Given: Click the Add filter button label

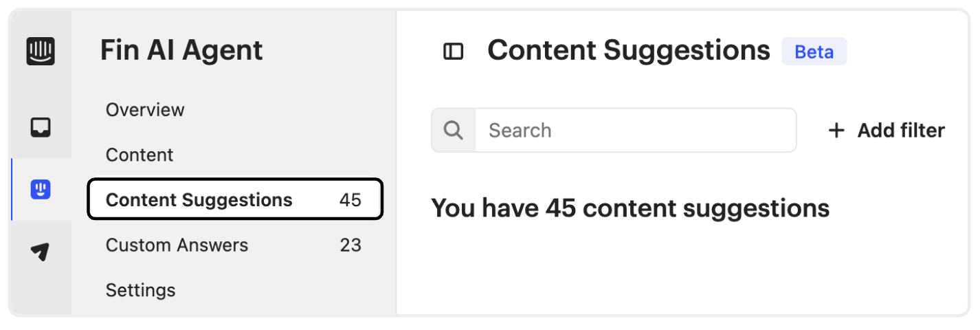Looking at the screenshot, I should pos(901,131).
